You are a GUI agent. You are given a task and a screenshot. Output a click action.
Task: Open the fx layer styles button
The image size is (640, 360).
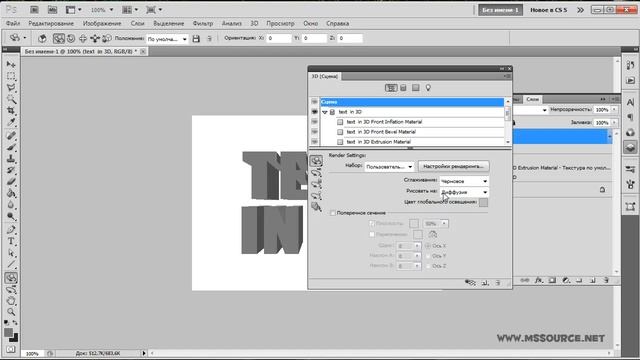pyautogui.click(x=539, y=280)
